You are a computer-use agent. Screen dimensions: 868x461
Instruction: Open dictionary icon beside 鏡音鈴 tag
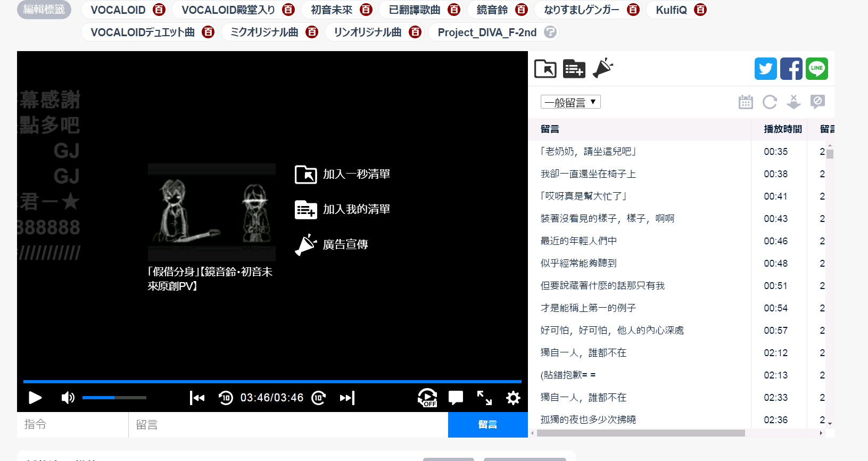[x=522, y=10]
